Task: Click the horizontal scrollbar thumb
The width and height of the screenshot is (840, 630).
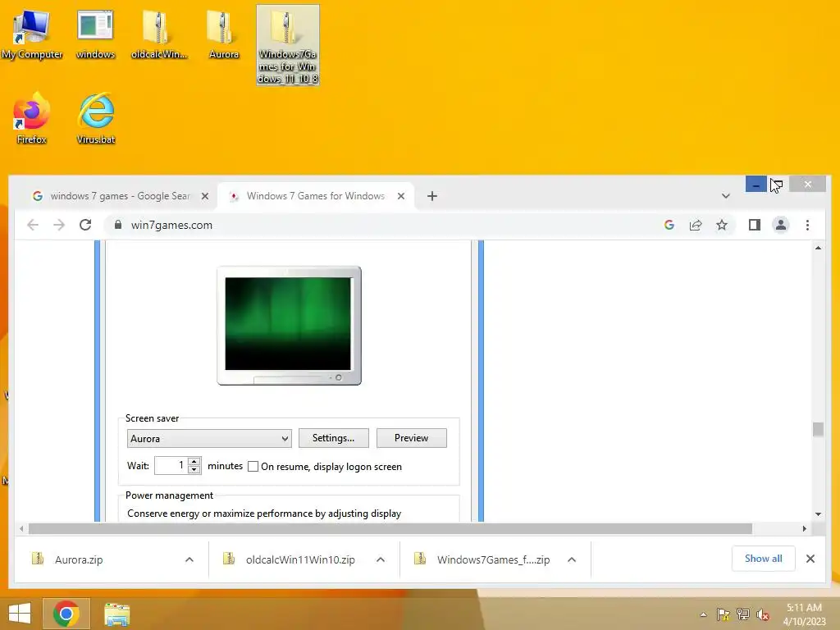Action: (390, 529)
